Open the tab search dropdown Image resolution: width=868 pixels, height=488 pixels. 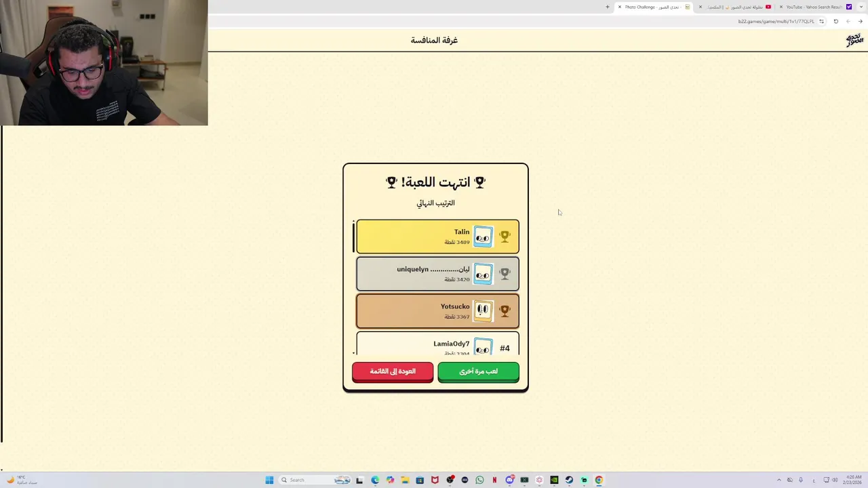pyautogui.click(x=861, y=7)
